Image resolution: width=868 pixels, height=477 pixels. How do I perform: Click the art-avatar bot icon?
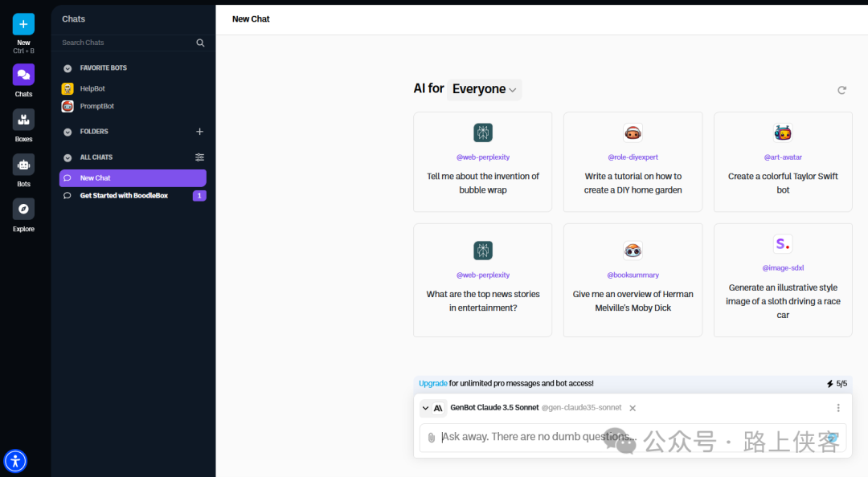click(783, 132)
